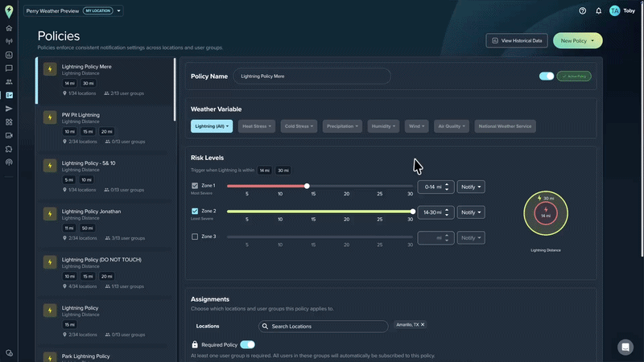Open the messages sidebar icon
Screen dimensions: 644x362
click(x=9, y=68)
